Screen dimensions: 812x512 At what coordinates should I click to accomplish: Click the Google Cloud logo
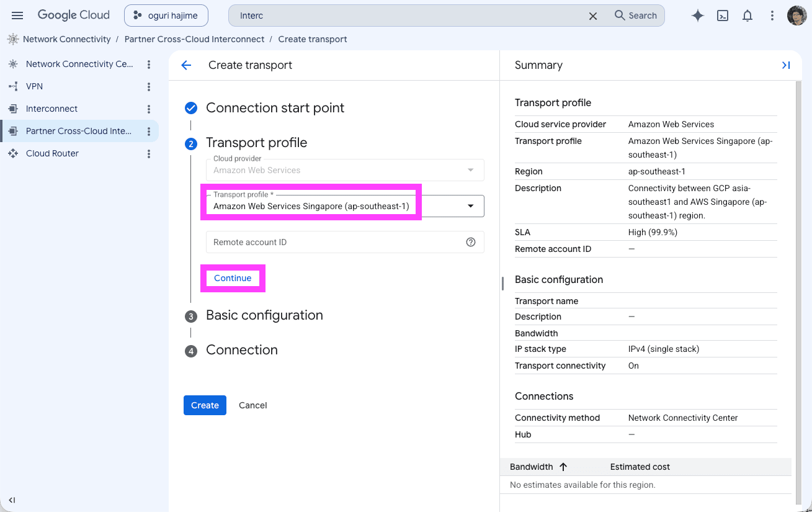(x=73, y=16)
